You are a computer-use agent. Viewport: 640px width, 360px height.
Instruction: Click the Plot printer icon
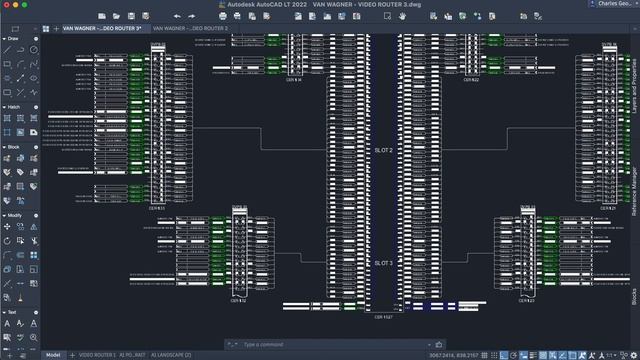222,16
